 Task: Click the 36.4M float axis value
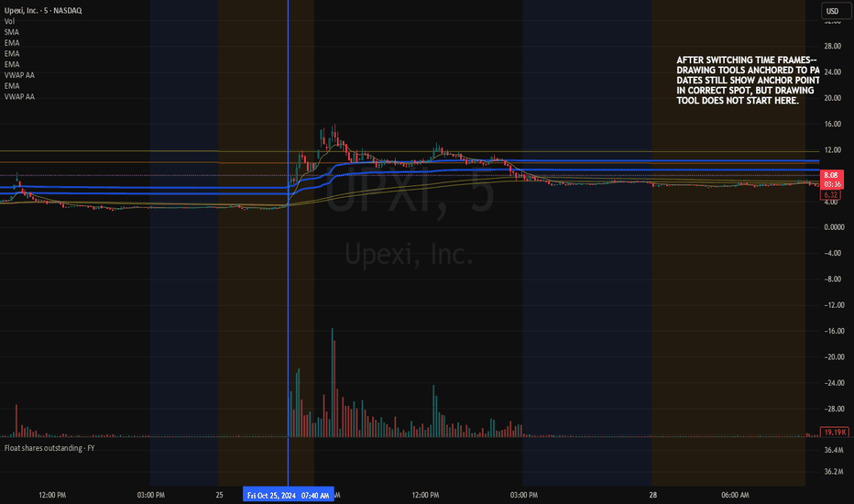coord(833,450)
